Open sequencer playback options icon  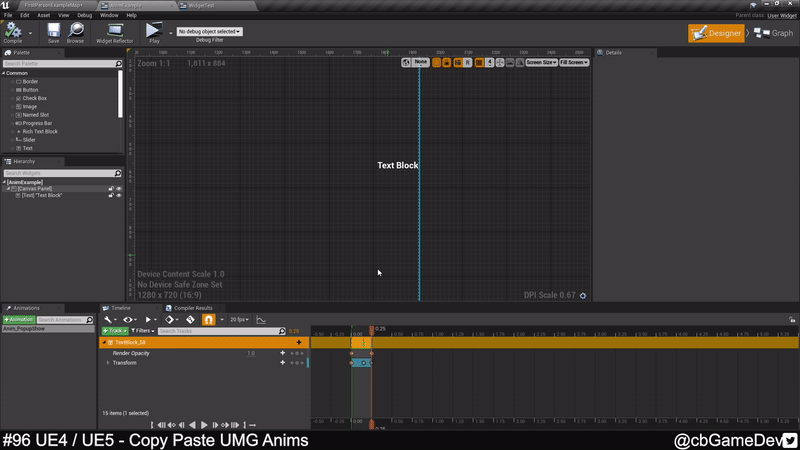pos(149,320)
